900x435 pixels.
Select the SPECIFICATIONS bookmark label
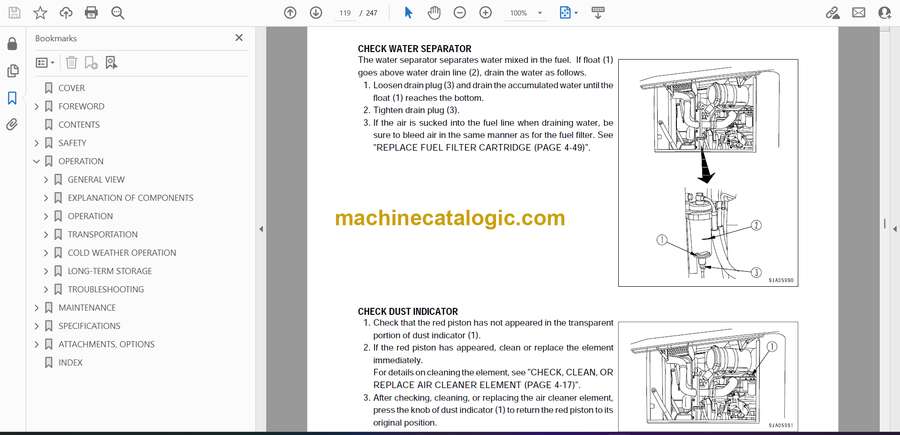[x=89, y=326]
